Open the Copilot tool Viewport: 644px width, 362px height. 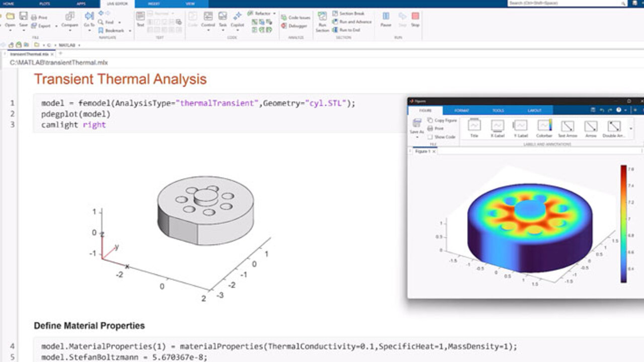[x=237, y=19]
